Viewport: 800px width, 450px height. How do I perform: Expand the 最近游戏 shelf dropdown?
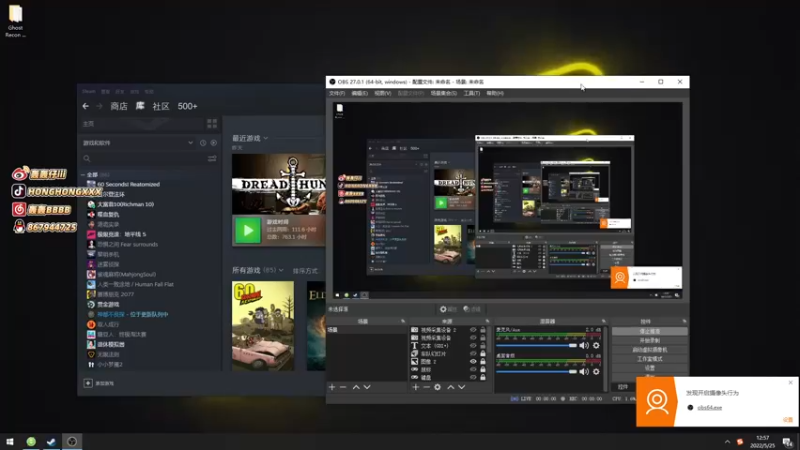(x=266, y=138)
